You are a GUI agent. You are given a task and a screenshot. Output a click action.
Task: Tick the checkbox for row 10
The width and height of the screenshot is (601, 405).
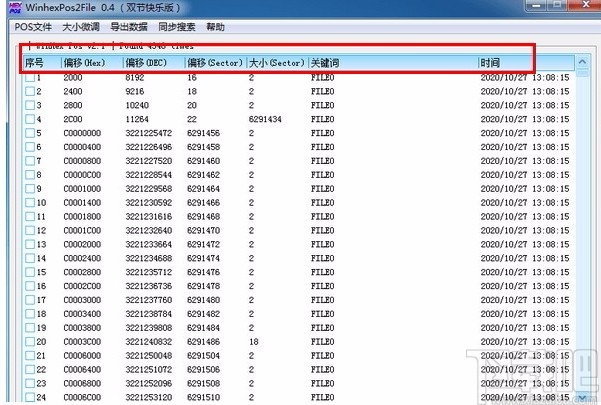pyautogui.click(x=30, y=203)
